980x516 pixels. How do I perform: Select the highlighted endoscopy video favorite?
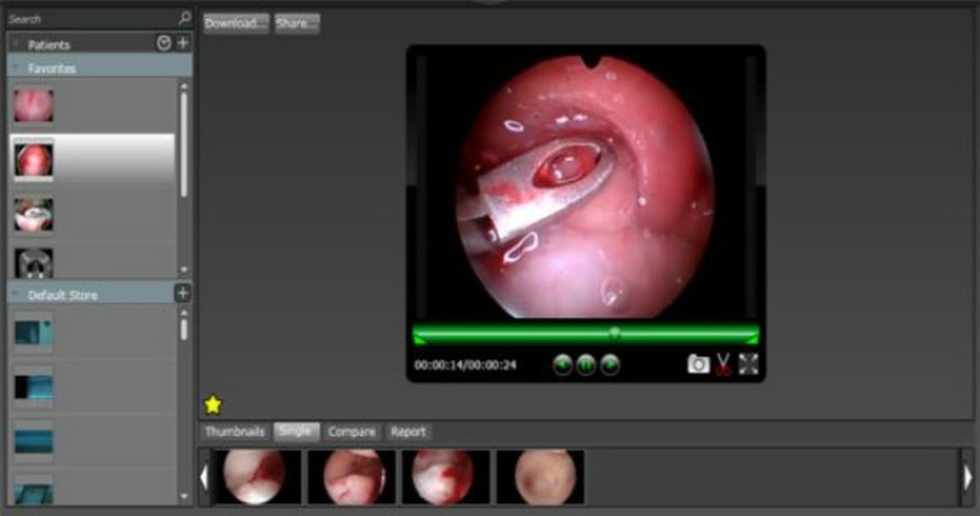(x=34, y=160)
